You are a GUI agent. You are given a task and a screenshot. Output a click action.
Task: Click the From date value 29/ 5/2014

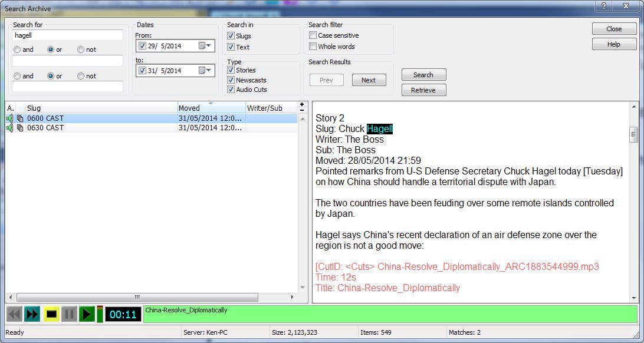coord(165,46)
